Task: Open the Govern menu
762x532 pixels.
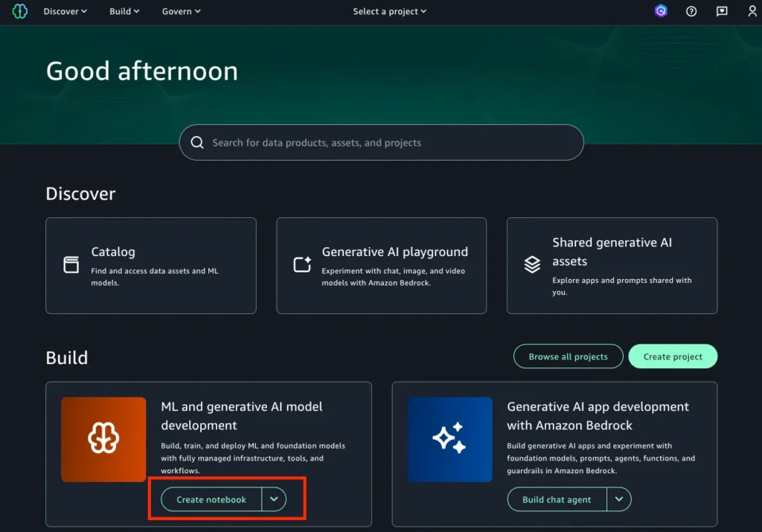Action: [182, 11]
